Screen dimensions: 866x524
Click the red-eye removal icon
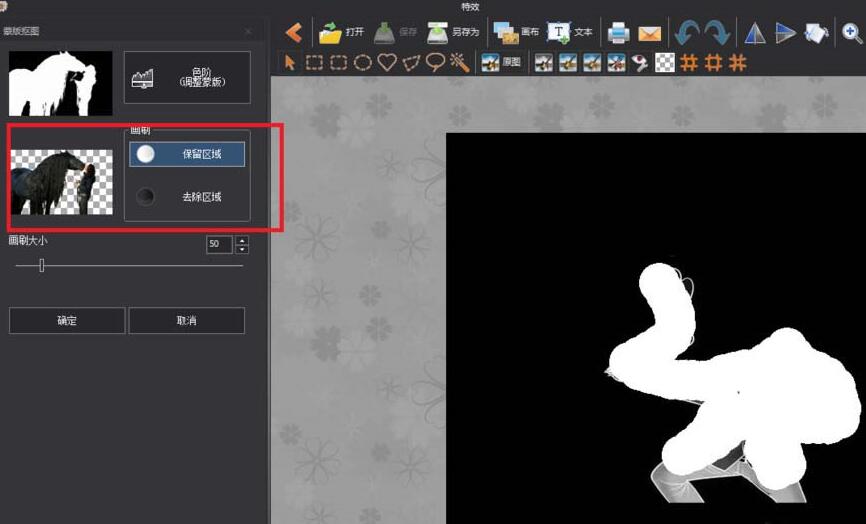pyautogui.click(x=640, y=62)
